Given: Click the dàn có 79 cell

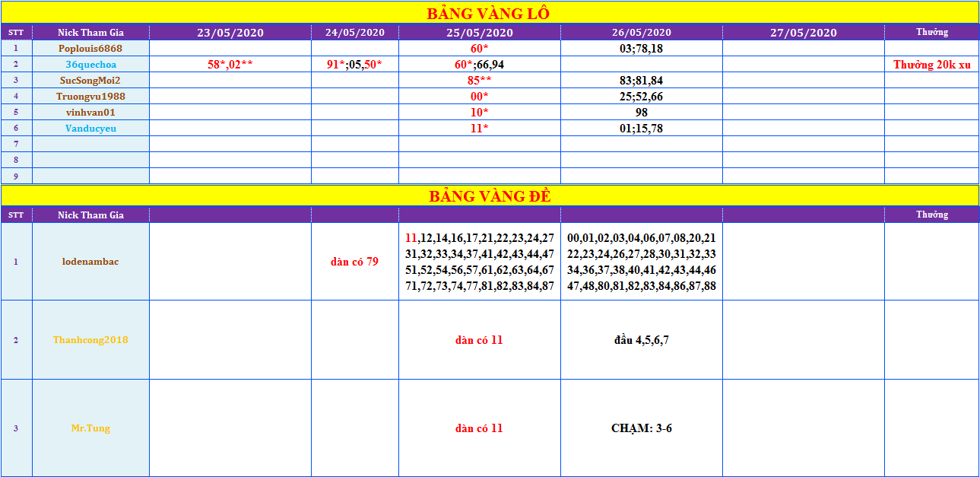Looking at the screenshot, I should [355, 261].
